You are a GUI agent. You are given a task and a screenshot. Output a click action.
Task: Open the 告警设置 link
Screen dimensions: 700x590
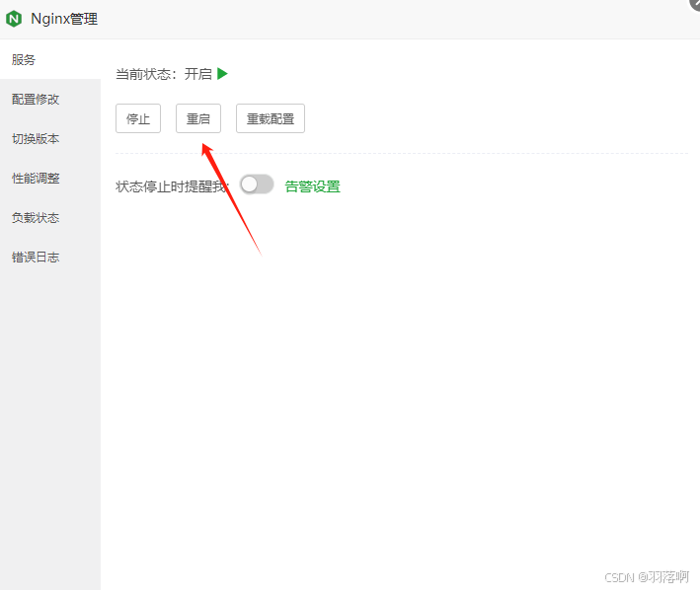(313, 186)
